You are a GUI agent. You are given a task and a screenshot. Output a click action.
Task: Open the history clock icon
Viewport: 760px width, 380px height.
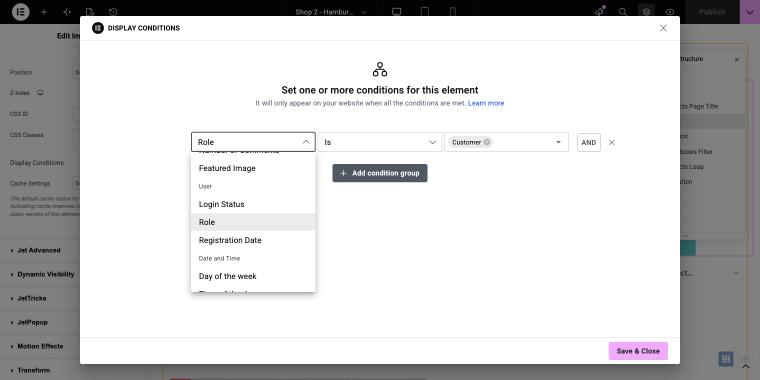tap(113, 12)
